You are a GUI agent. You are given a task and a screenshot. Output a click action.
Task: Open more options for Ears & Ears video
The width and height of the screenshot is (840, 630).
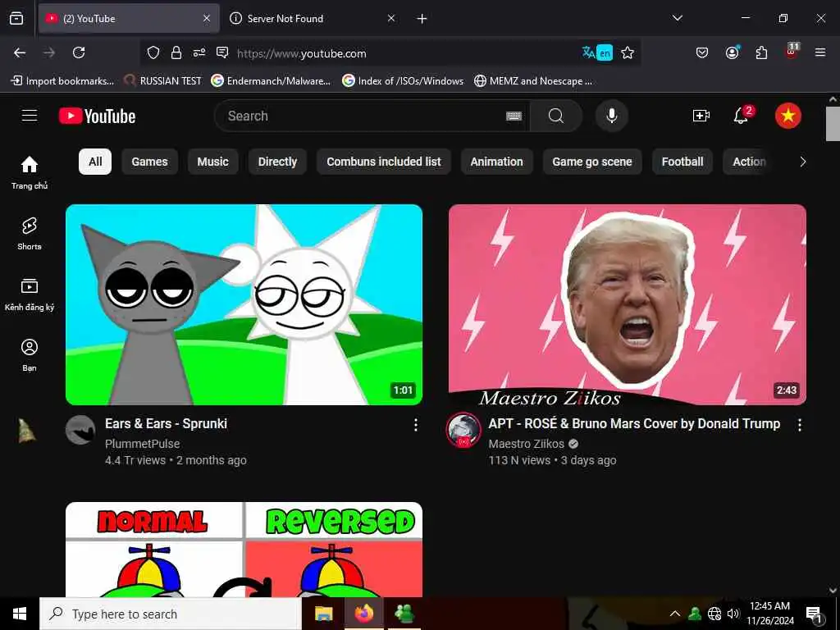[x=416, y=425]
